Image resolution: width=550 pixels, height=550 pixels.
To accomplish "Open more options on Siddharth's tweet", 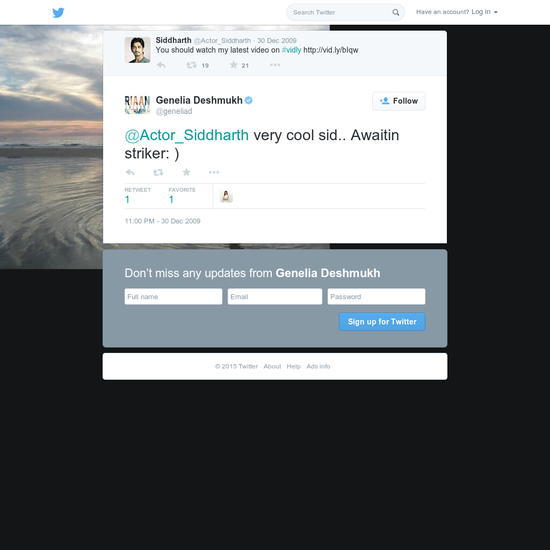I will click(x=275, y=65).
